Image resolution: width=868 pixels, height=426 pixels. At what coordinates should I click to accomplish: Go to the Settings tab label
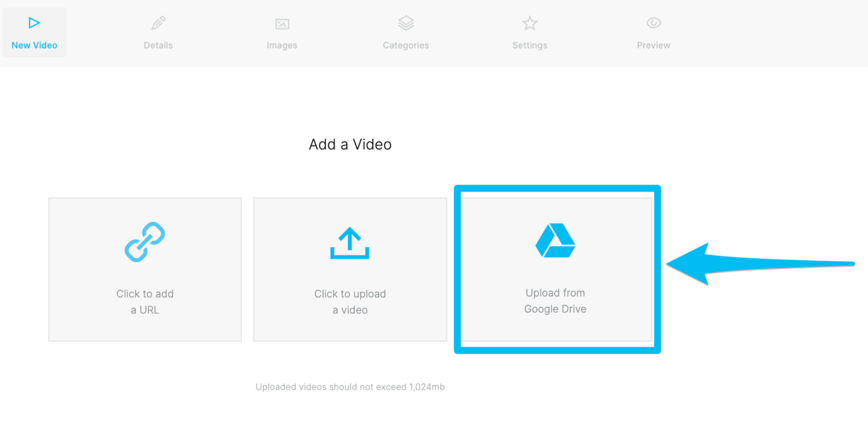click(530, 45)
